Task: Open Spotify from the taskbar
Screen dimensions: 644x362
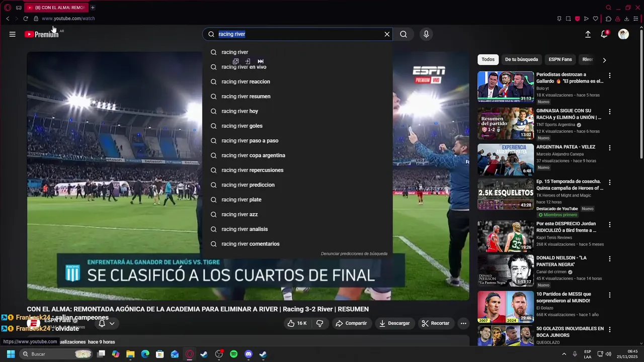Action: 233,354
